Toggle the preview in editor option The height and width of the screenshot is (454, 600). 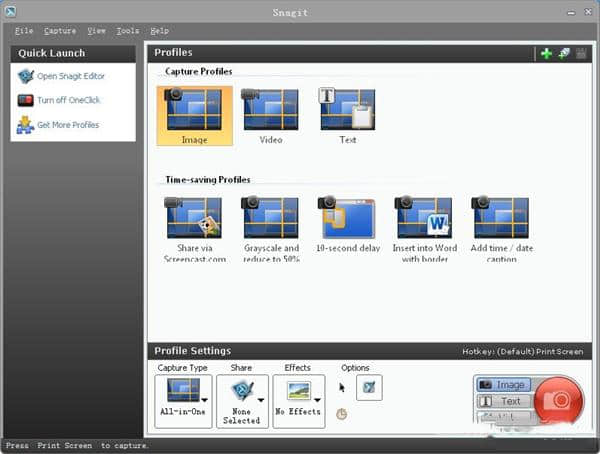pos(369,388)
